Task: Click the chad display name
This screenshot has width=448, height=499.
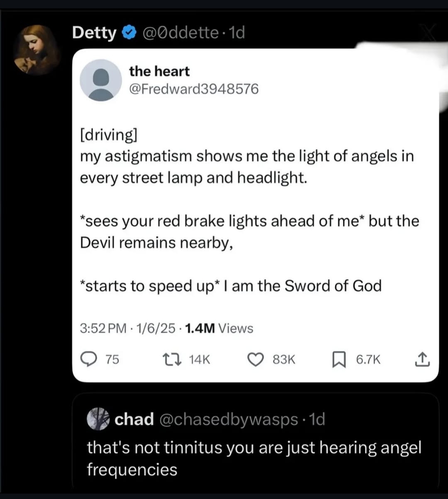Action: tap(134, 419)
